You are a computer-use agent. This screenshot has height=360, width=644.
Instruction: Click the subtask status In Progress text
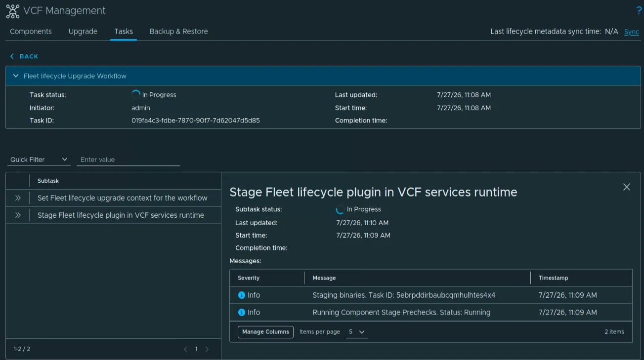tap(364, 209)
